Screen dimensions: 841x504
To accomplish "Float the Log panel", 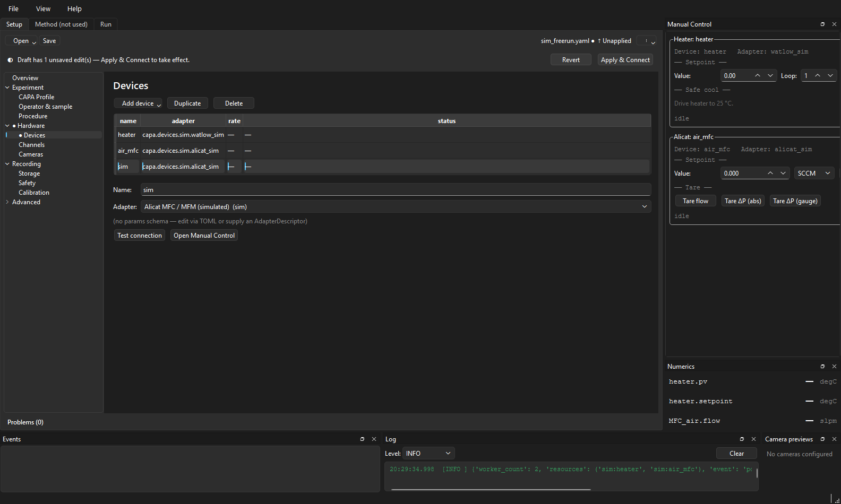I will pos(742,439).
